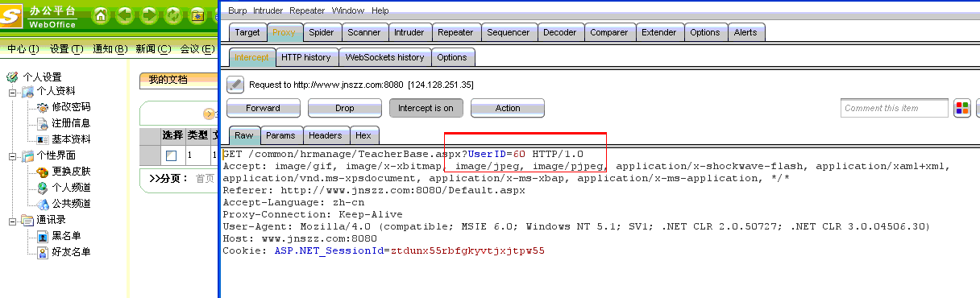980x298 pixels.
Task: Open the Window menu
Action: coord(348,10)
